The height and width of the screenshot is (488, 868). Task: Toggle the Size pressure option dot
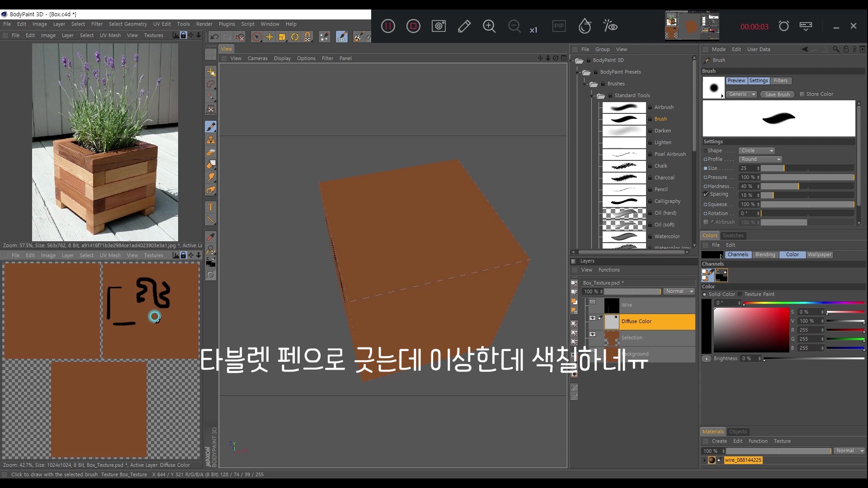[x=705, y=168]
